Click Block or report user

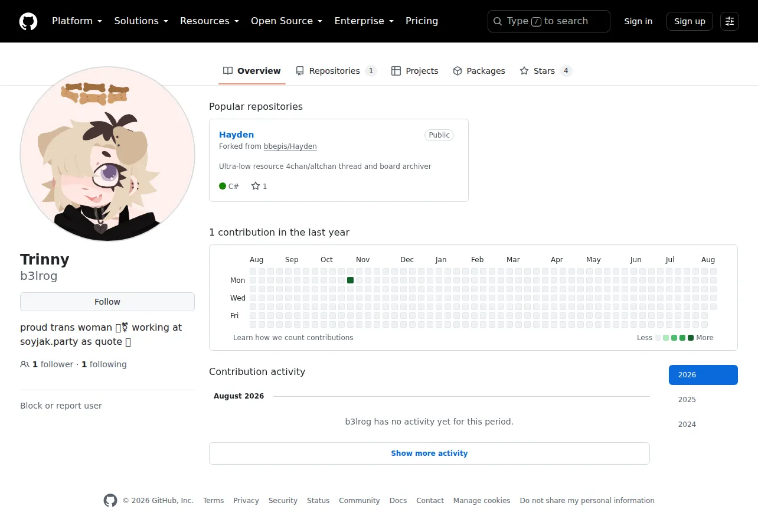click(x=61, y=406)
